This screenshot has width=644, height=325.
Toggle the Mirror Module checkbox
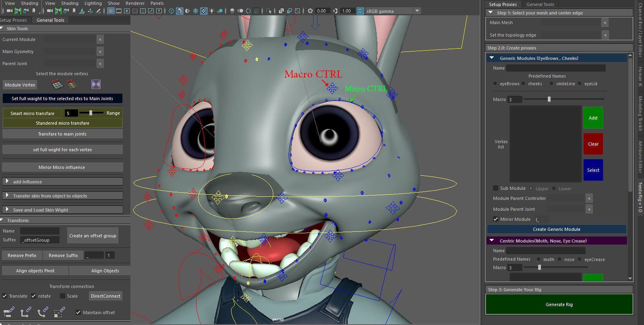tap(495, 219)
